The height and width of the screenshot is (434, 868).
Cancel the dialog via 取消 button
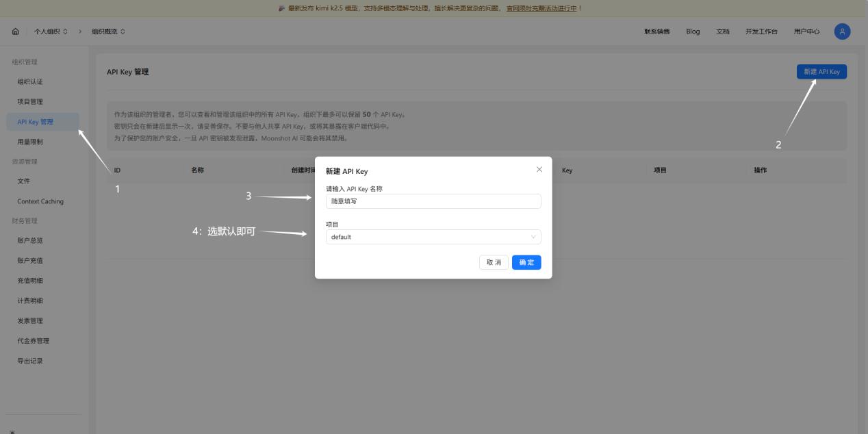tap(493, 262)
